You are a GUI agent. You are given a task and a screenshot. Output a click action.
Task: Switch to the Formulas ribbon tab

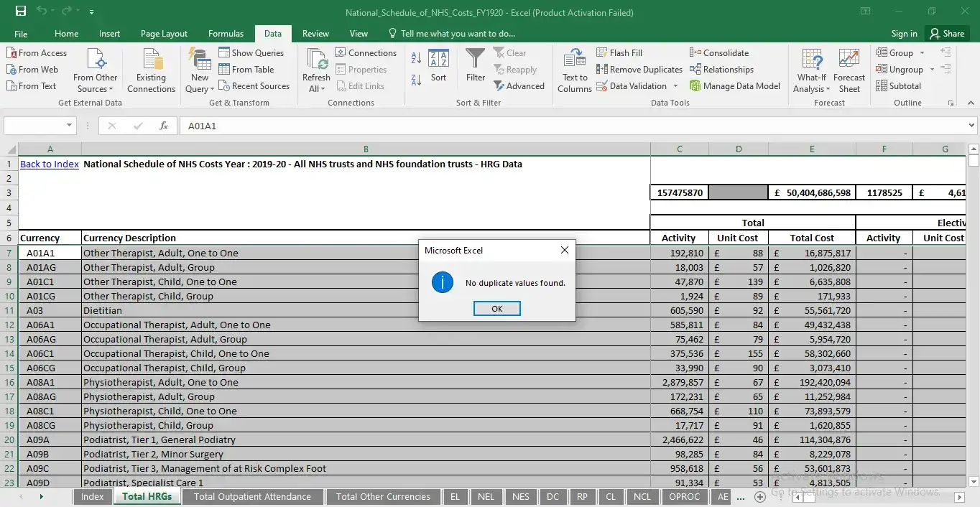(x=226, y=34)
